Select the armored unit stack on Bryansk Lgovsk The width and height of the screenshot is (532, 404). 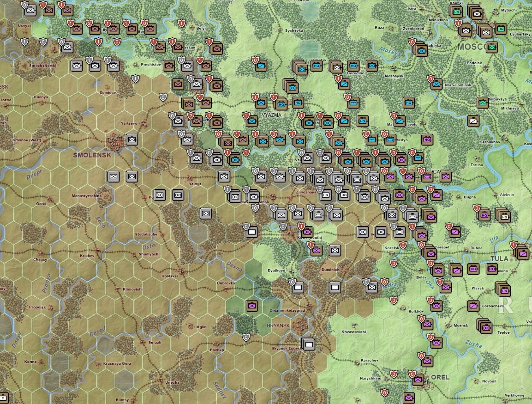pyautogui.click(x=308, y=344)
